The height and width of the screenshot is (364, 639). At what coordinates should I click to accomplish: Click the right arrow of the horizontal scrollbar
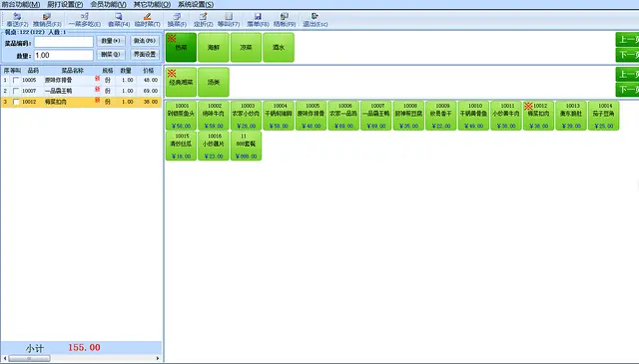click(x=158, y=358)
